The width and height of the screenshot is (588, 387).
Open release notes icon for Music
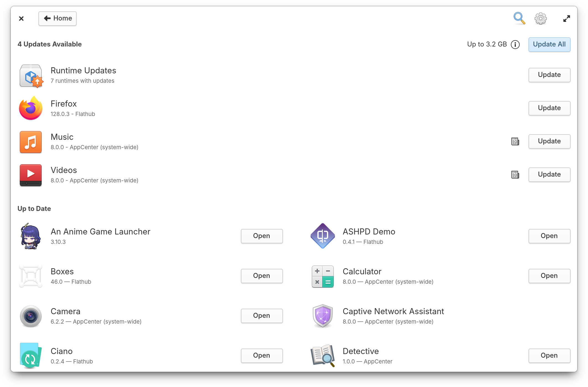tap(515, 141)
